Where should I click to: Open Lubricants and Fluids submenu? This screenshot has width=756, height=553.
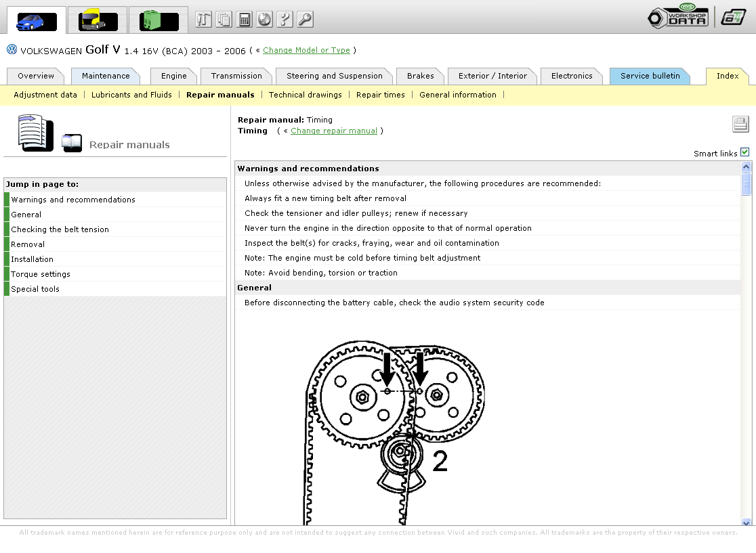click(x=131, y=95)
